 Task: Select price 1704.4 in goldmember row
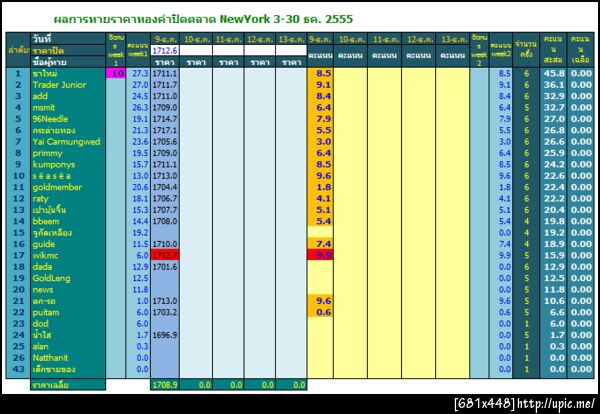coord(165,187)
